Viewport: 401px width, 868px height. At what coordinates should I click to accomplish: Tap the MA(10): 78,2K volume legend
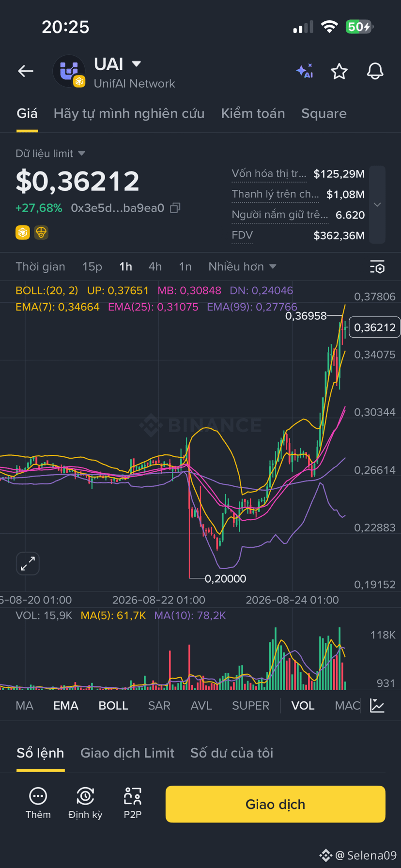pyautogui.click(x=190, y=616)
